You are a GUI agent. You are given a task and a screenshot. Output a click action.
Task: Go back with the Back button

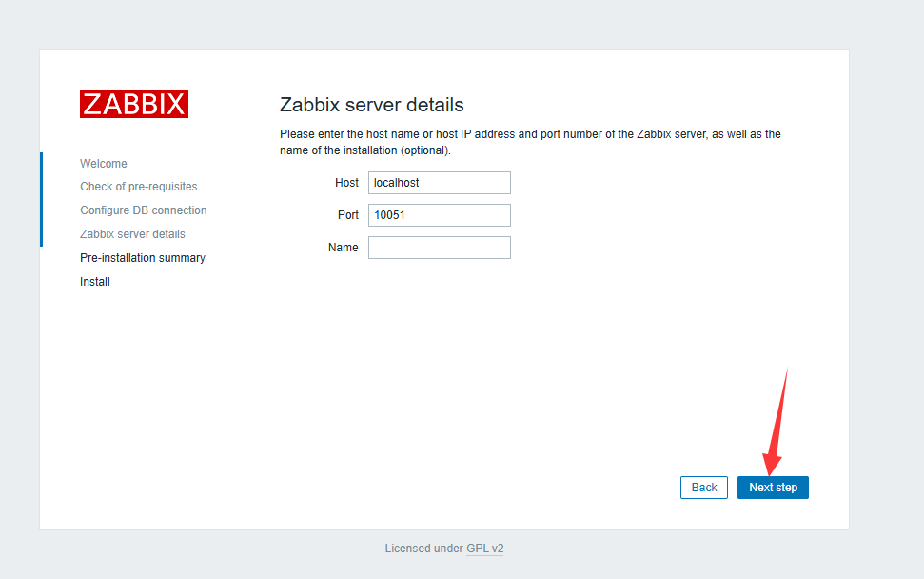(x=703, y=488)
